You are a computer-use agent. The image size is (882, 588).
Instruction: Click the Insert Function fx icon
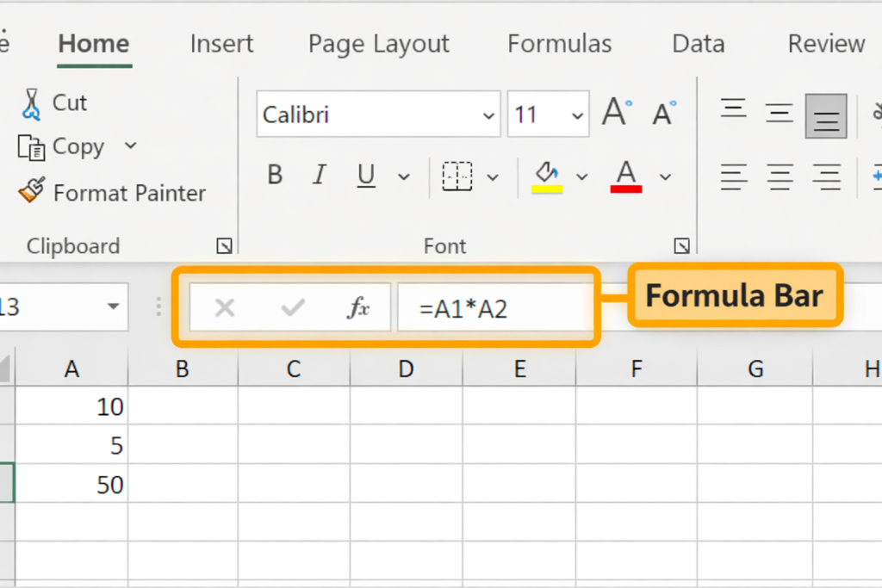tap(357, 308)
